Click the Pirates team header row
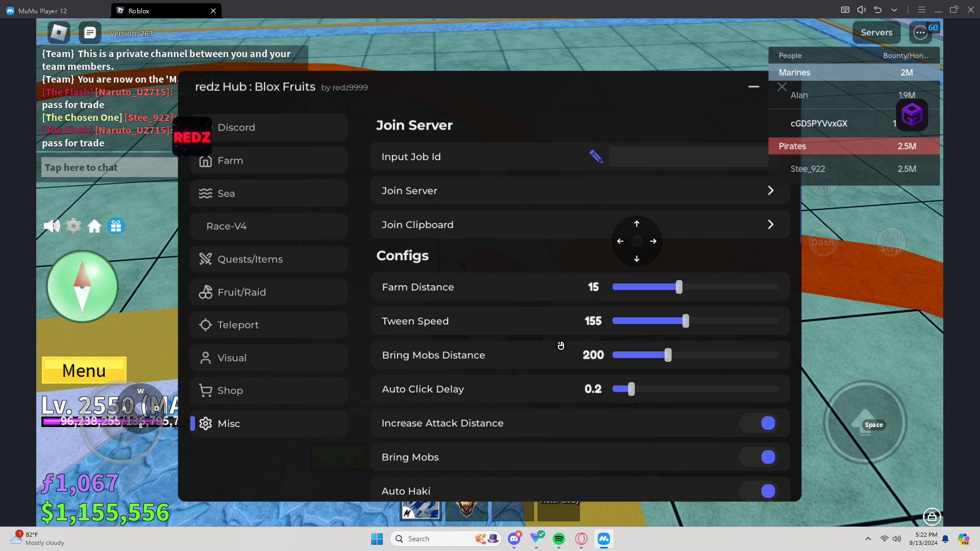980x551 pixels. pos(853,146)
